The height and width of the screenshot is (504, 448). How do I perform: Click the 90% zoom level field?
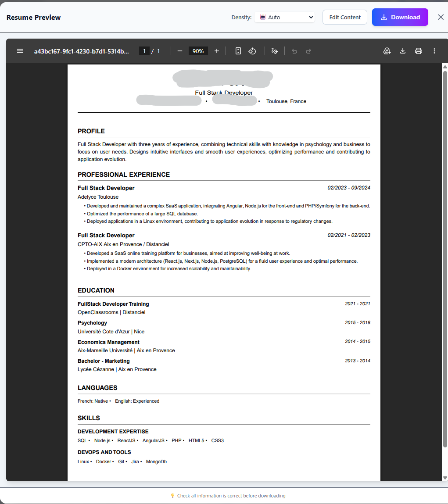point(198,51)
